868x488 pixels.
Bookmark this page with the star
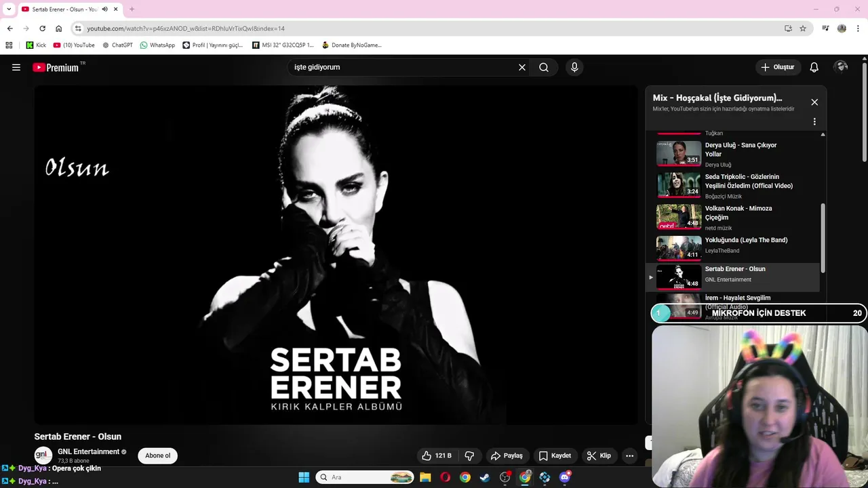coord(803,28)
